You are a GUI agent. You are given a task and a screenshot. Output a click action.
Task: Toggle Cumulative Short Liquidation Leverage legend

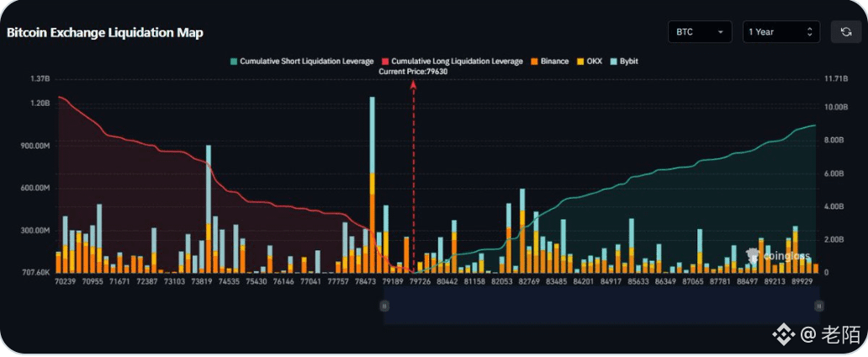302,61
